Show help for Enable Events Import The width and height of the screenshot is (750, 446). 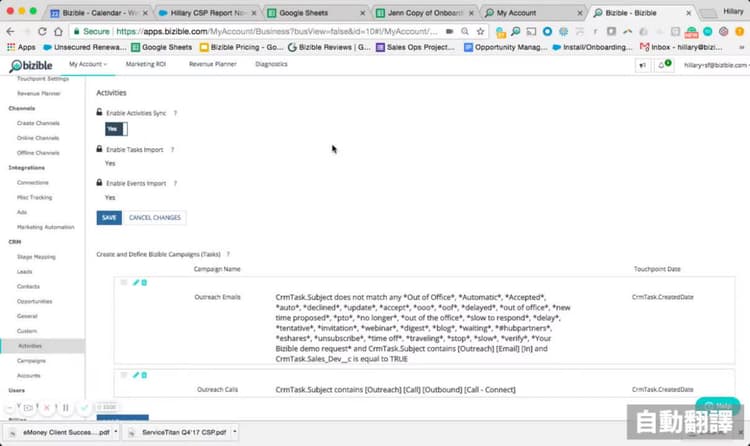coord(175,183)
